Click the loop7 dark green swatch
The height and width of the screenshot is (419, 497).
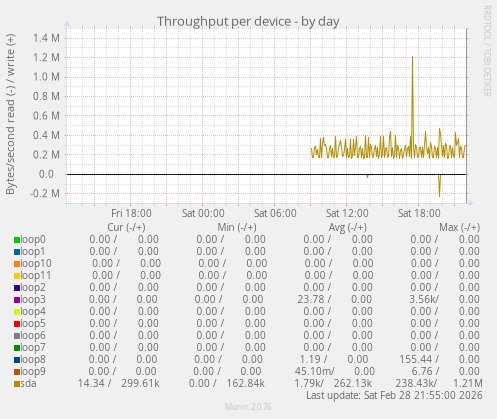17,348
